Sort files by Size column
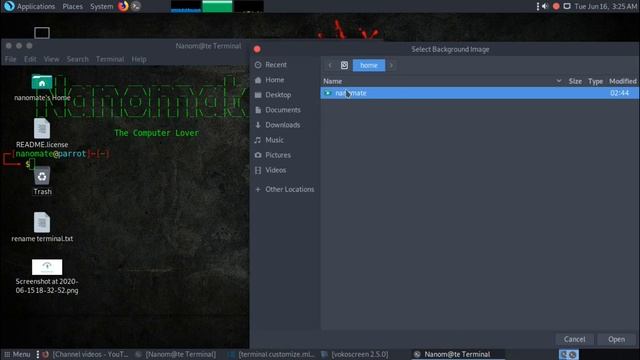The height and width of the screenshot is (360, 640). tap(575, 81)
